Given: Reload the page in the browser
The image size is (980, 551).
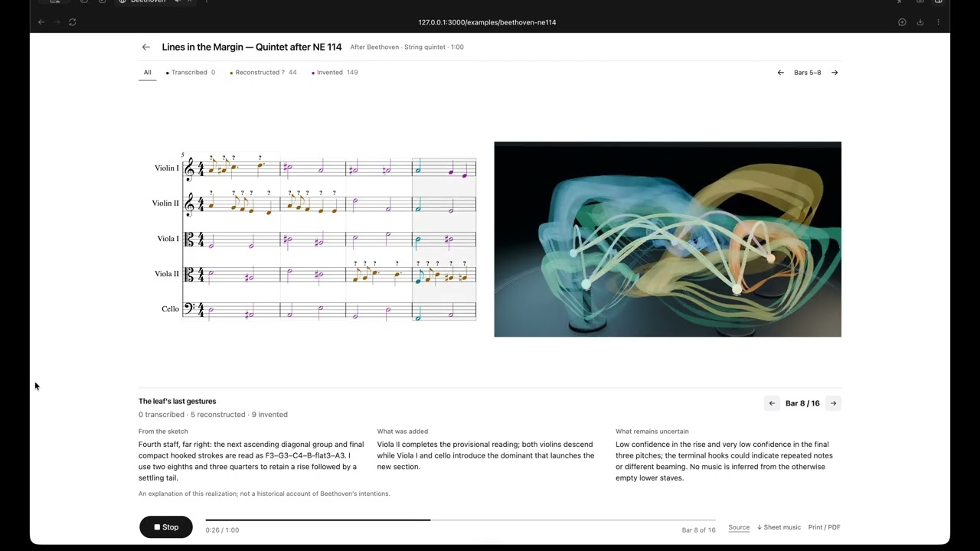Looking at the screenshot, I should (72, 22).
